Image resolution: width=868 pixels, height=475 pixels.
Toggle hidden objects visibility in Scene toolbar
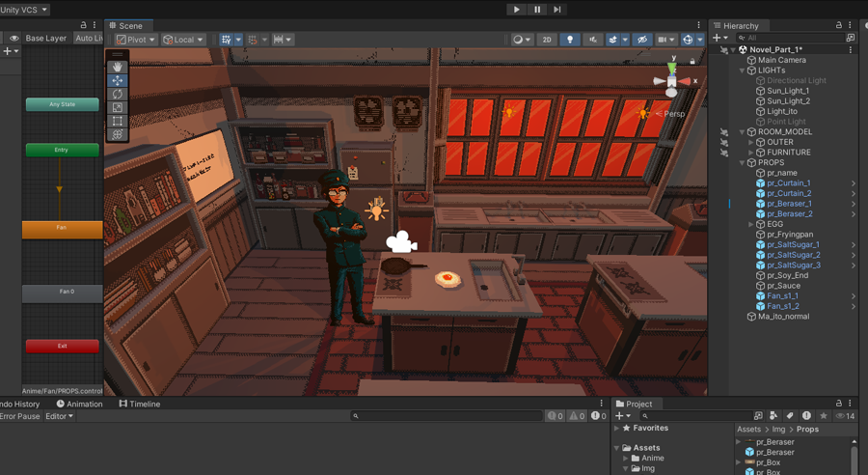641,40
